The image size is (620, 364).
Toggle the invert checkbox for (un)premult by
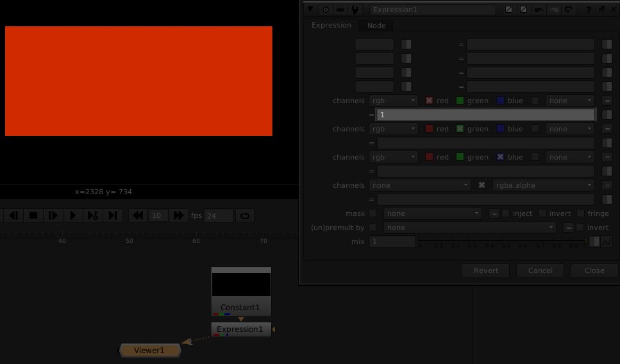pos(581,227)
